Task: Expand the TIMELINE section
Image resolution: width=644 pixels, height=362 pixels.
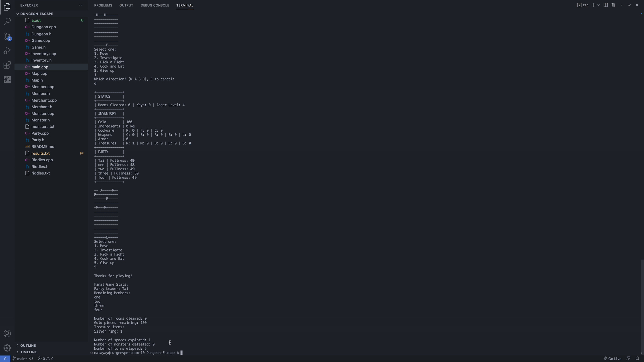Action: point(28,352)
